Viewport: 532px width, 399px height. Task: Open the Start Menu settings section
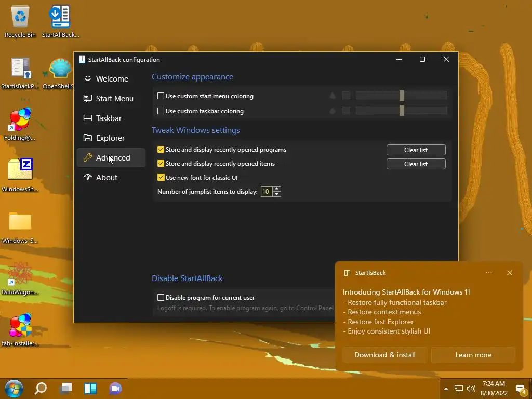point(111,98)
